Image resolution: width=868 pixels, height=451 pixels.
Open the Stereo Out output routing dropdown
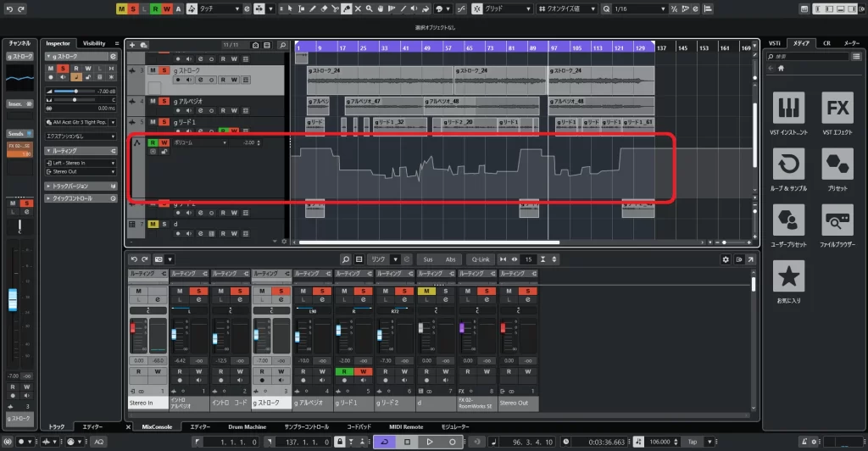(82, 171)
